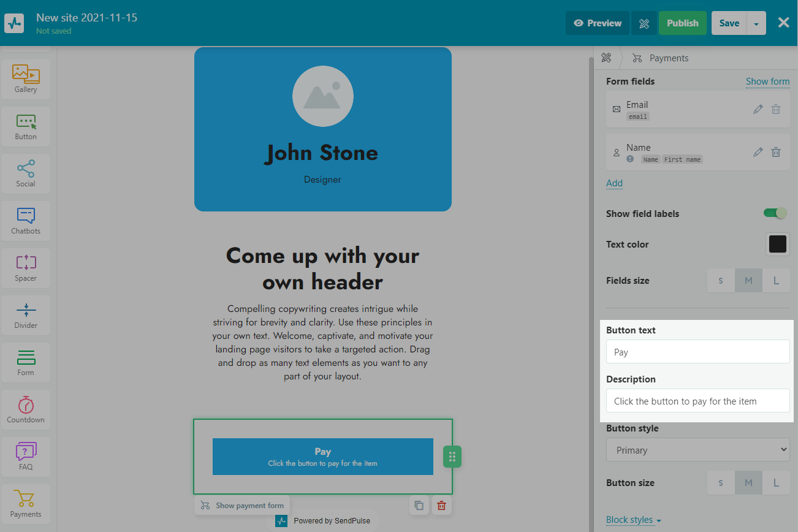Add a FAQ block
This screenshot has height=532, width=798.
click(x=26, y=457)
